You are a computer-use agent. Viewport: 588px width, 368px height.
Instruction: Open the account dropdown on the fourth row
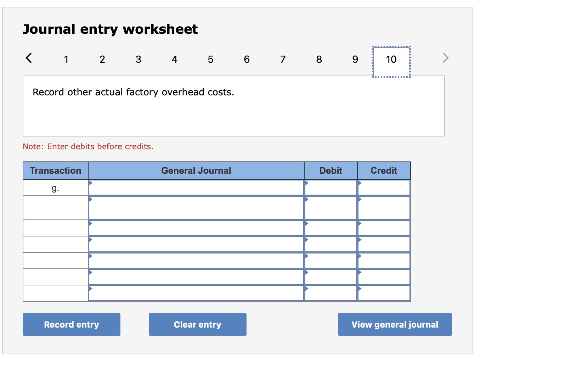click(91, 239)
